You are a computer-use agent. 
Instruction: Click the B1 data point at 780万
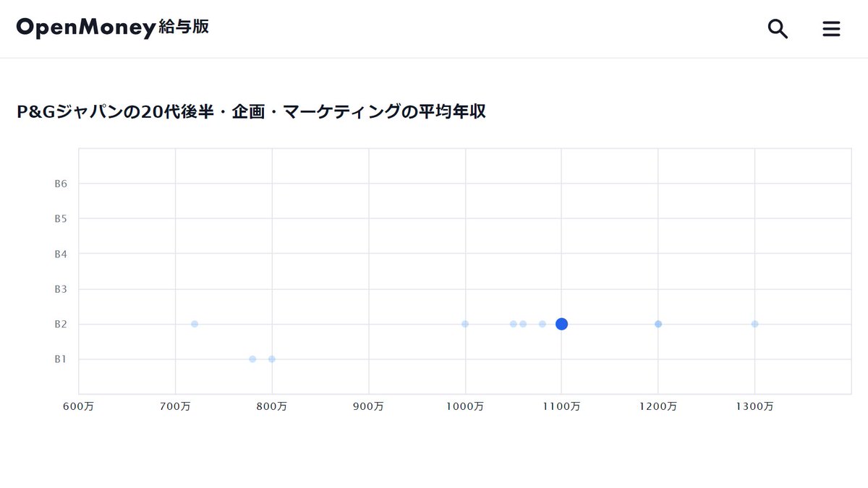click(252, 359)
